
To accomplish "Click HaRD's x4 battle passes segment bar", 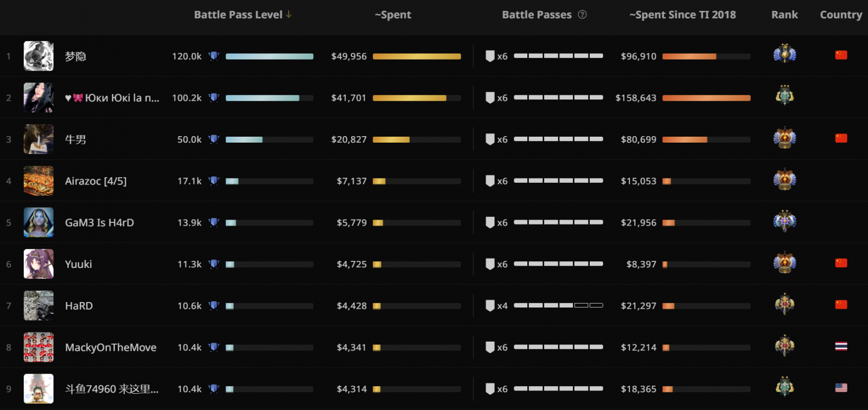I will [x=558, y=306].
